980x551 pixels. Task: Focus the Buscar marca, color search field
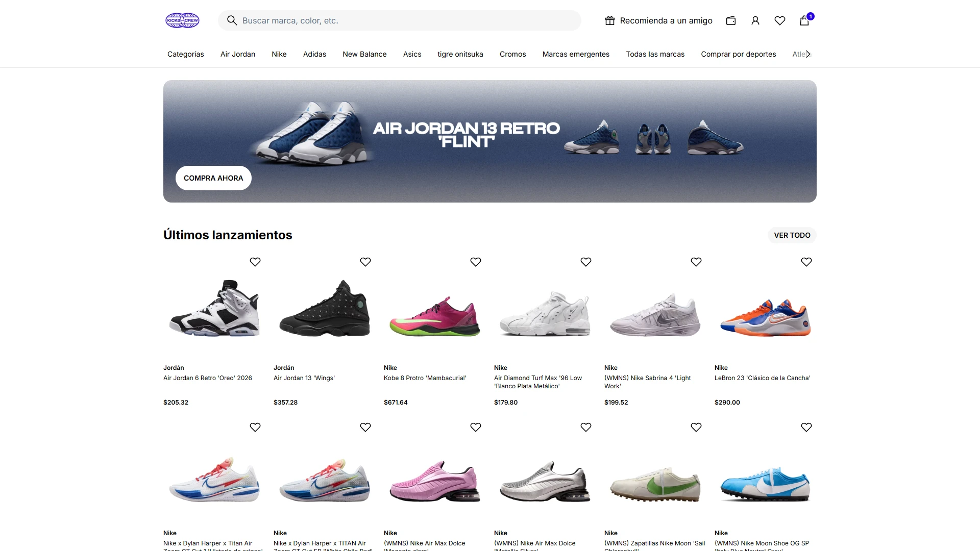click(x=400, y=20)
